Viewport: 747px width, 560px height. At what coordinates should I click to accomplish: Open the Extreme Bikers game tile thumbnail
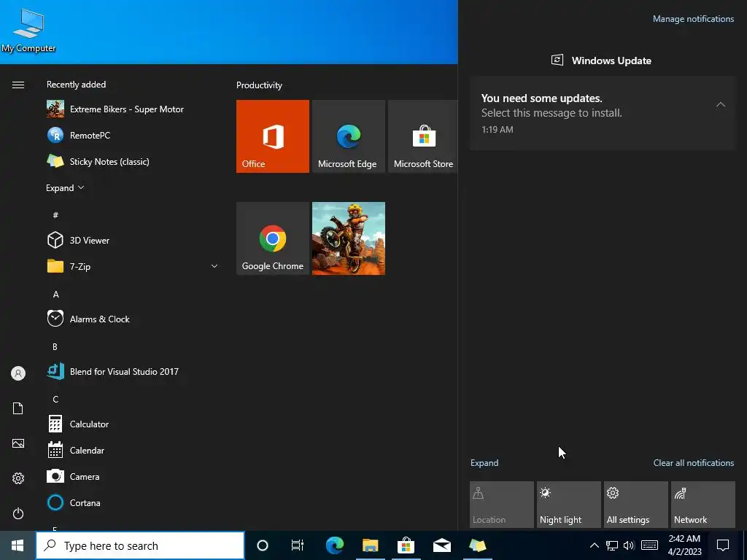[x=348, y=238]
